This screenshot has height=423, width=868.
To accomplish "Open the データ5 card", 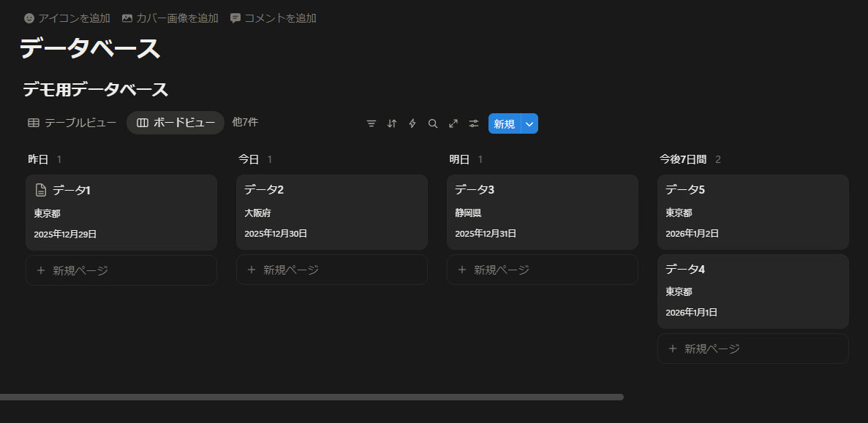I will point(752,211).
